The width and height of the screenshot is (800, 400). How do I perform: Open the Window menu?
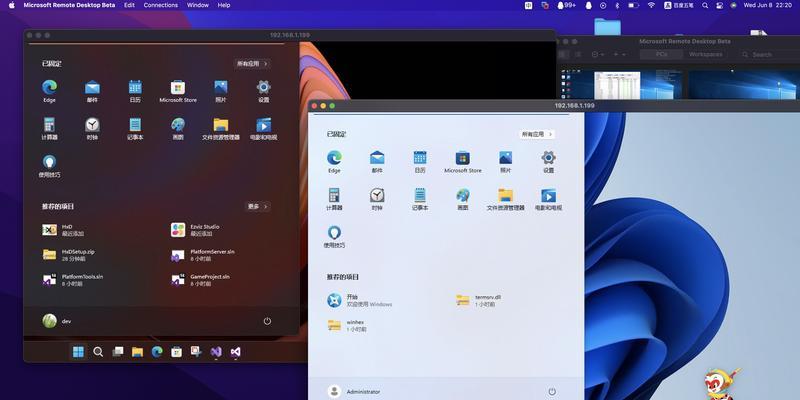click(x=197, y=5)
